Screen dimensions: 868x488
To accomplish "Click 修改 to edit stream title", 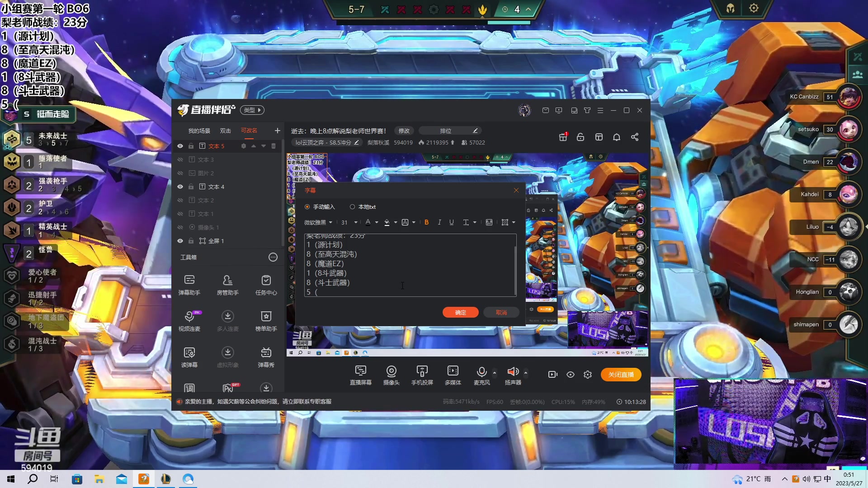I will pyautogui.click(x=404, y=131).
